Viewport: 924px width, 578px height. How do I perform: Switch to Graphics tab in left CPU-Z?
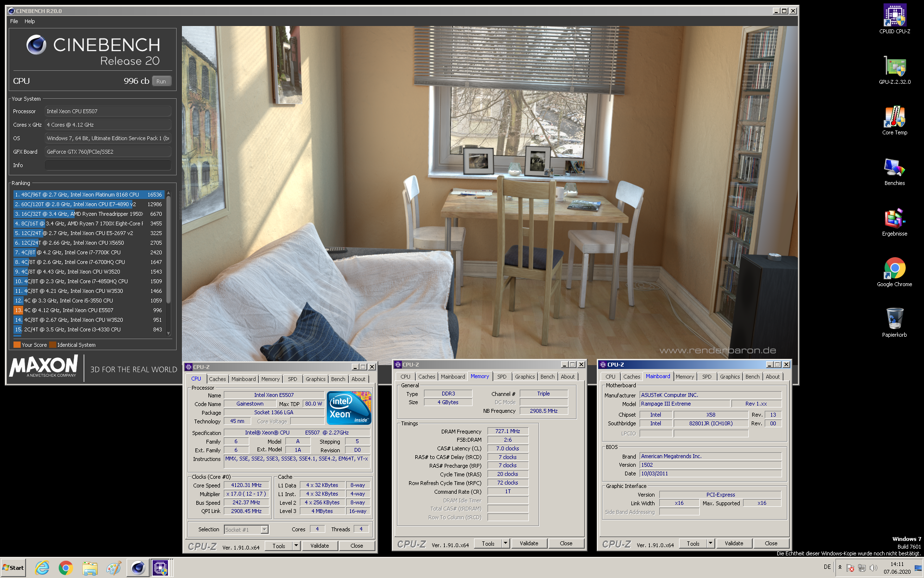point(316,379)
